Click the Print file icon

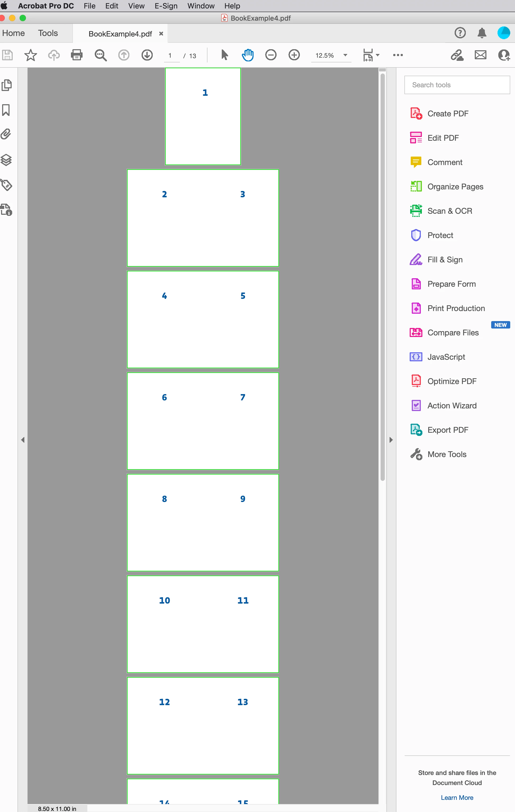click(76, 55)
